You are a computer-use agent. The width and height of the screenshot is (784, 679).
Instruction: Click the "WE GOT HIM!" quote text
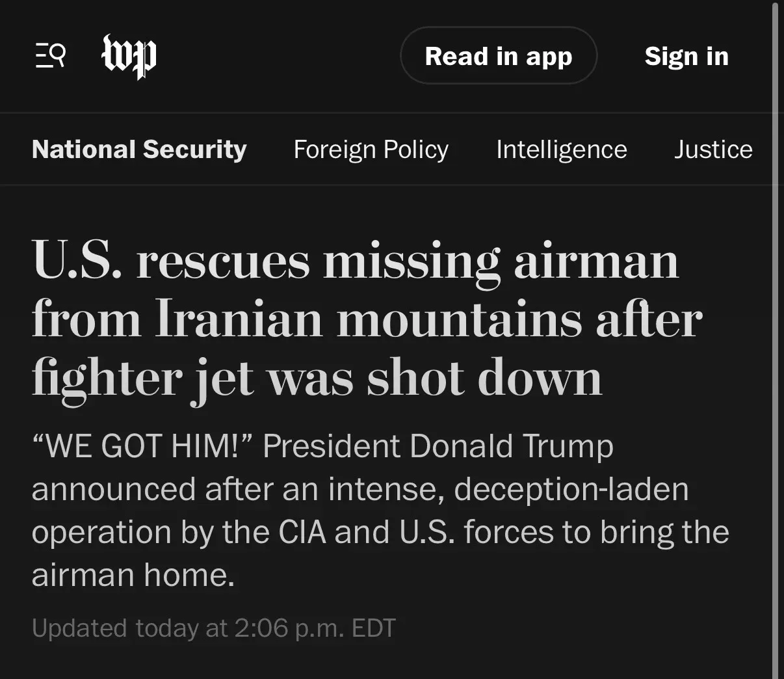point(142,447)
